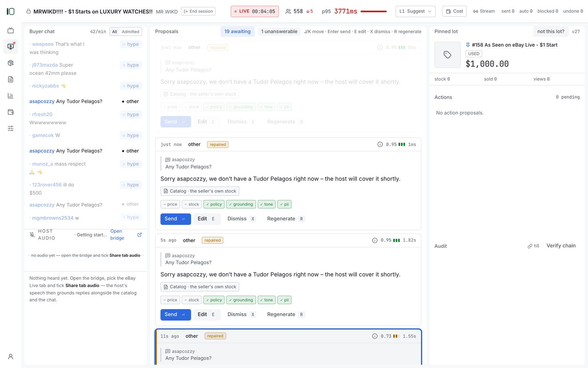Send the 5s ago proposal reply
This screenshot has height=368, width=588.
176,314
